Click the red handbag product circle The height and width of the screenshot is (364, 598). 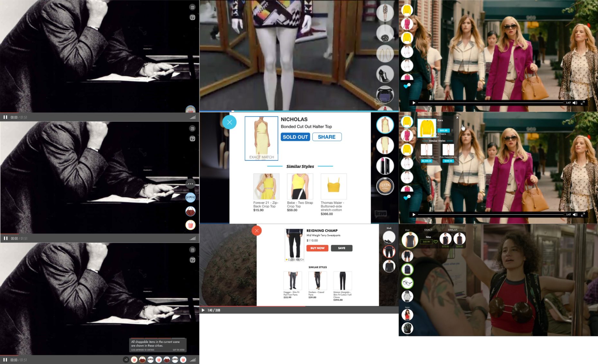191,211
